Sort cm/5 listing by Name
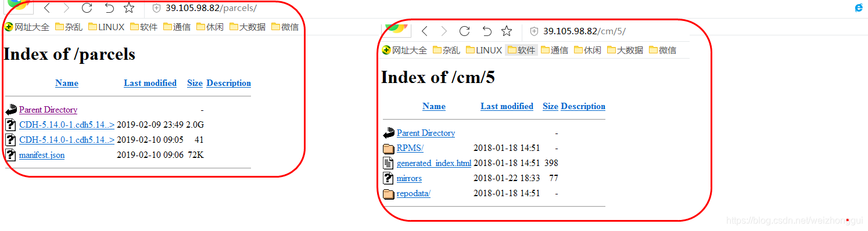The width and height of the screenshot is (868, 231). [x=434, y=106]
